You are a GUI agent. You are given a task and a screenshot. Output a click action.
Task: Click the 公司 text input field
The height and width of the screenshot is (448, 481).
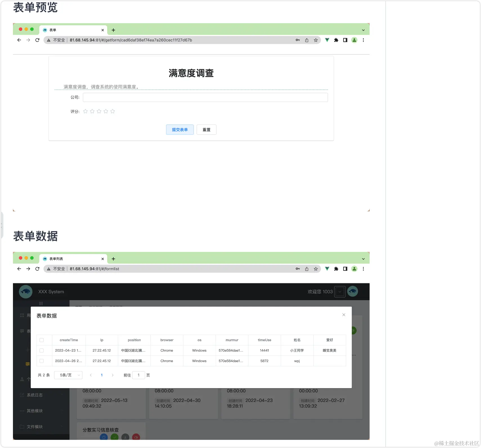point(205,97)
